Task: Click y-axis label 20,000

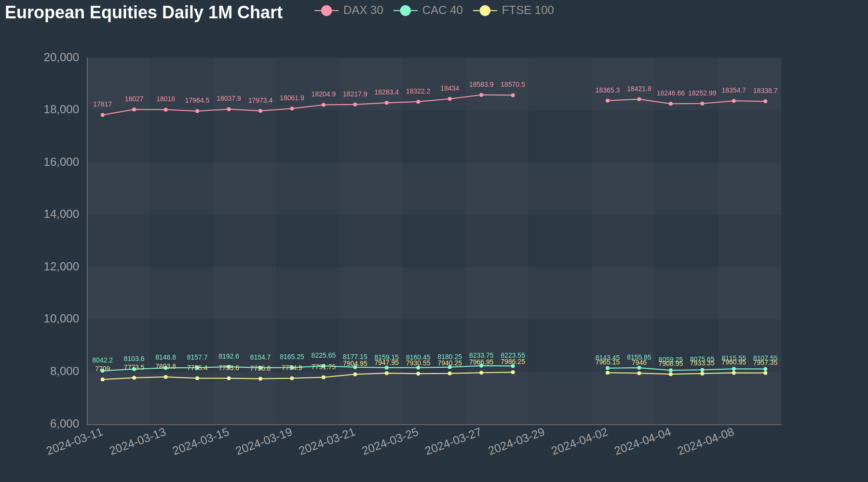Action: pos(61,58)
